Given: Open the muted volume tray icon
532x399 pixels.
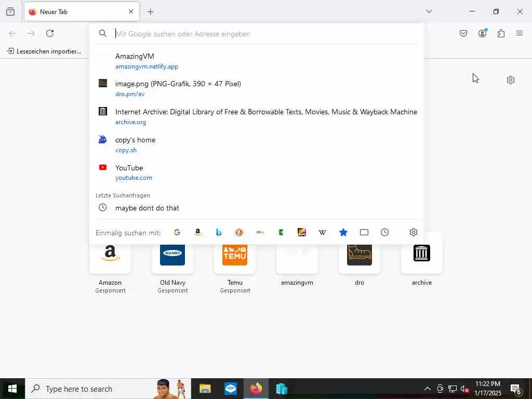Looking at the screenshot, I should click(464, 389).
